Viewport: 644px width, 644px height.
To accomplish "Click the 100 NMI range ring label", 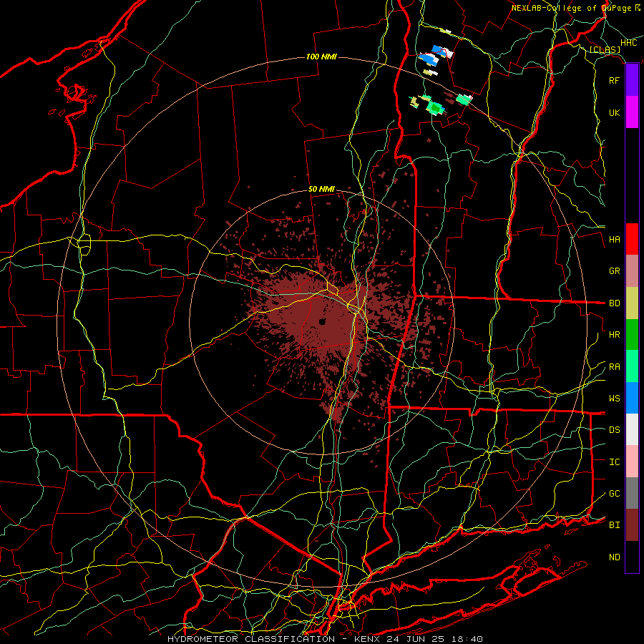I will (x=321, y=57).
